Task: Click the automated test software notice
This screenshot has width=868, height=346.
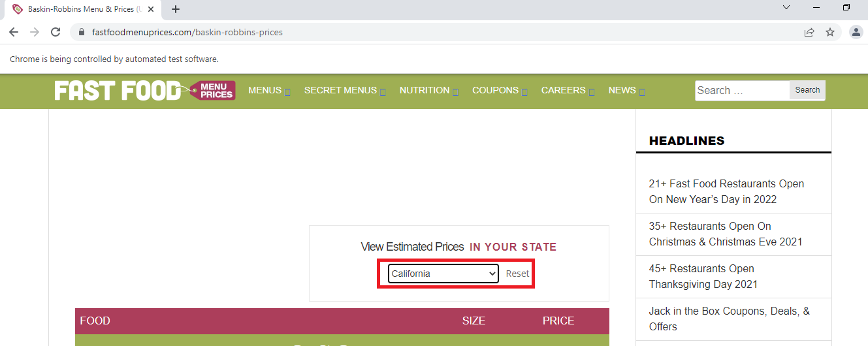Action: point(114,59)
